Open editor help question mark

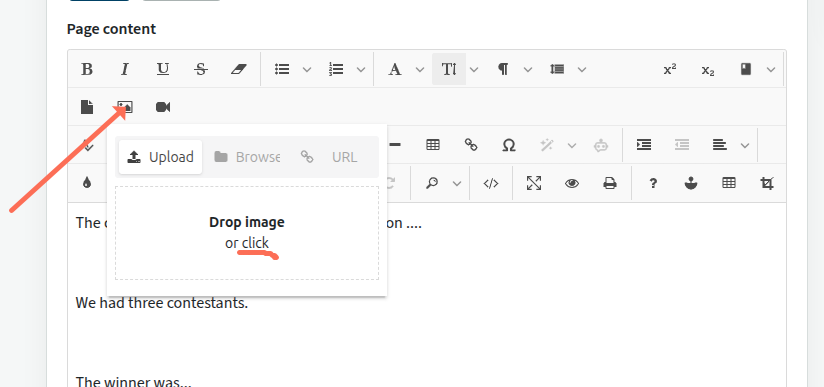tap(653, 183)
